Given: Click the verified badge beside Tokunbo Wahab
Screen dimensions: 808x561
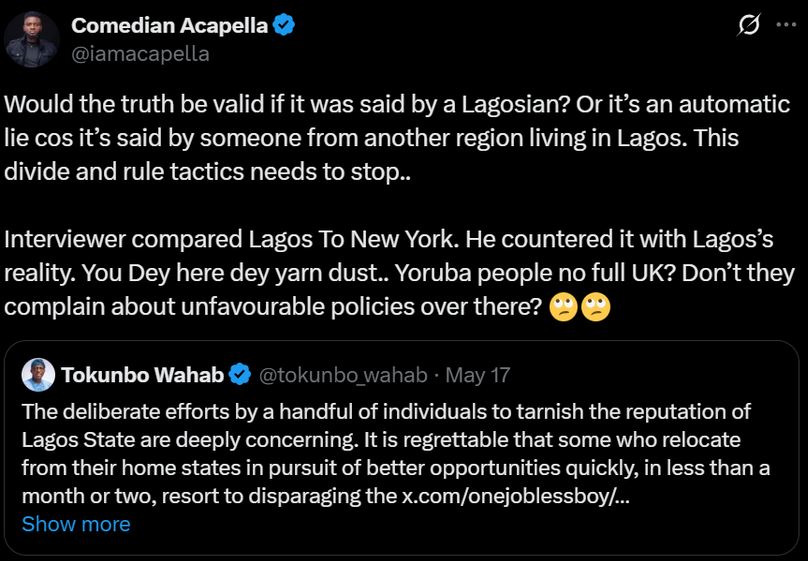Looking at the screenshot, I should [x=240, y=375].
